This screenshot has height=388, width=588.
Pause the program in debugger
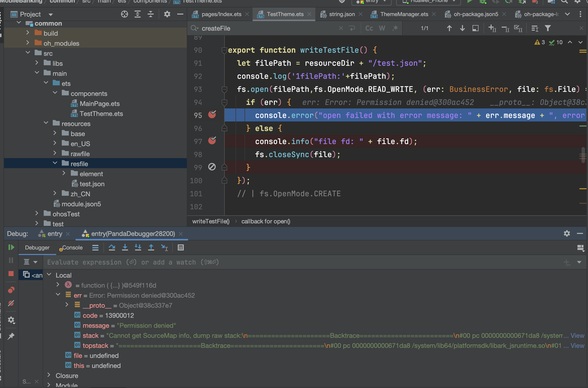(x=11, y=260)
